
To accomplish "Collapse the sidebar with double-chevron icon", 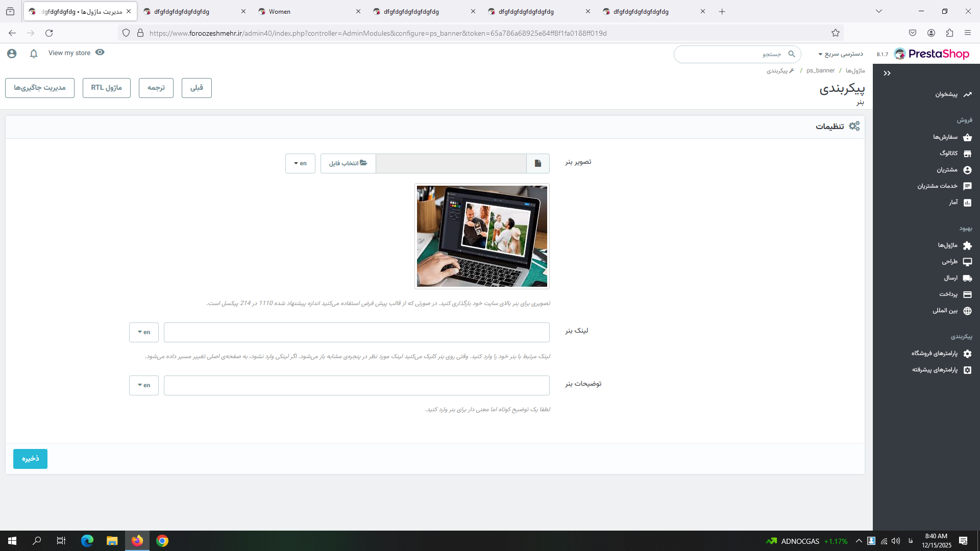I will pos(887,73).
